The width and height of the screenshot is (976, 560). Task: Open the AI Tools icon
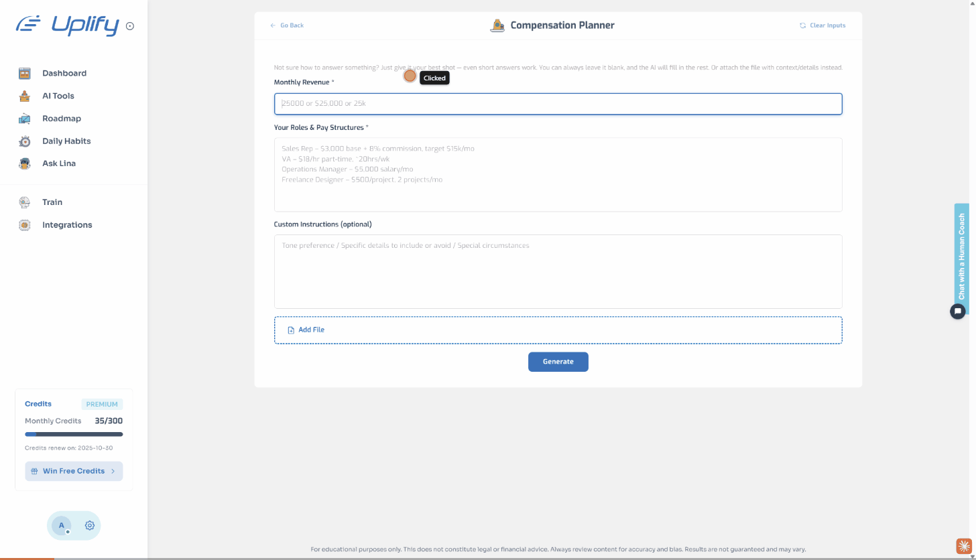coord(25,96)
